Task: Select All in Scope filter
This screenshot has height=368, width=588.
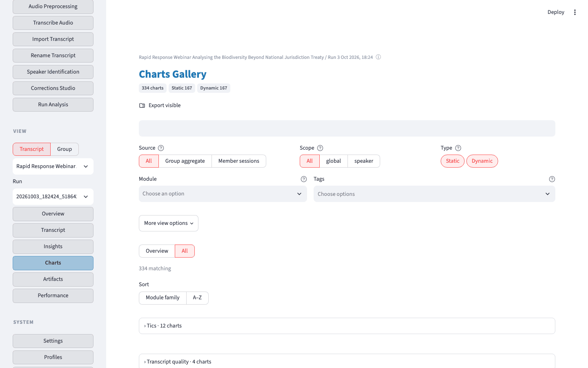Action: (x=310, y=161)
